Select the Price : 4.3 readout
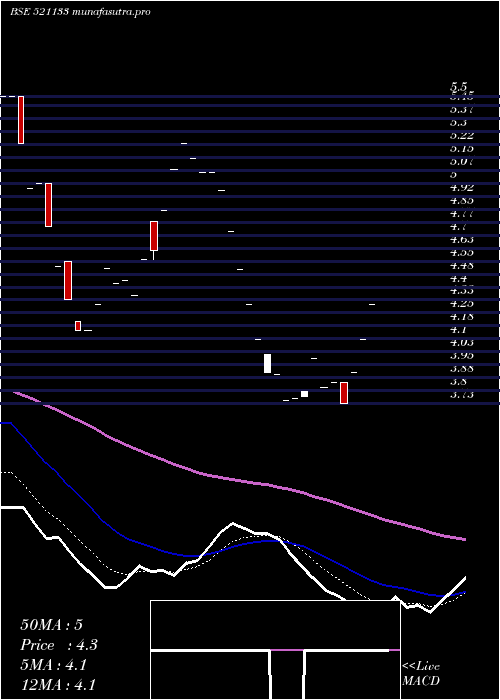The image size is (500, 700). [x=59, y=645]
